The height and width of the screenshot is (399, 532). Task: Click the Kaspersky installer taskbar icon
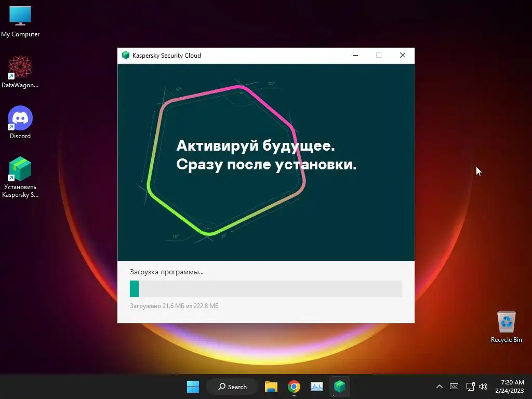coord(340,387)
